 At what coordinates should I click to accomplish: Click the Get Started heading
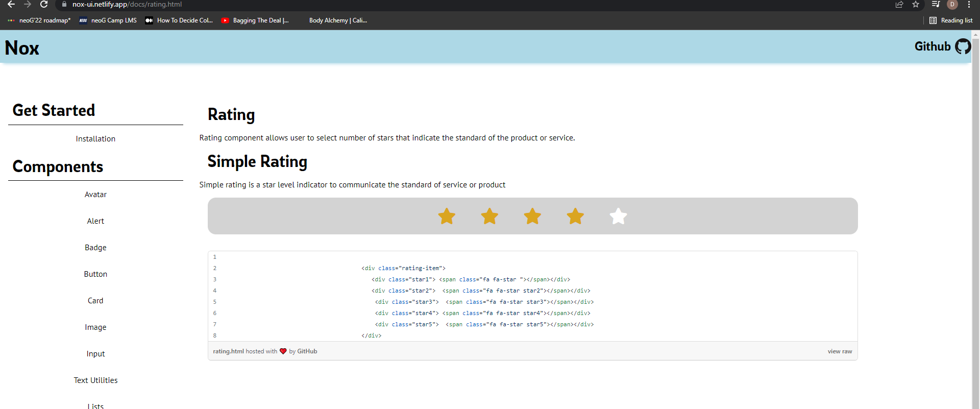(54, 110)
